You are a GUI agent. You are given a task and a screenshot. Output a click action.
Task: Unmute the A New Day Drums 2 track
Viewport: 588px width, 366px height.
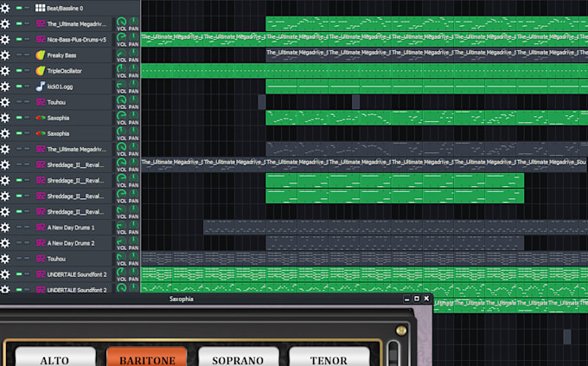pyautogui.click(x=19, y=243)
